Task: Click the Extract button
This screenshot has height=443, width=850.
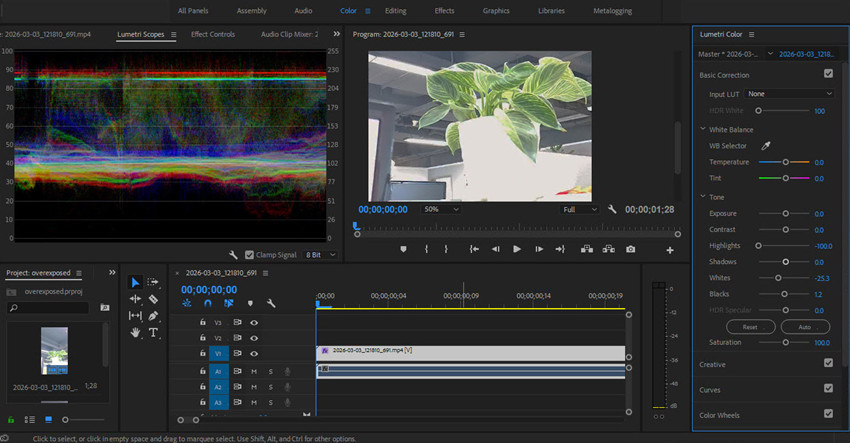Action: click(609, 249)
